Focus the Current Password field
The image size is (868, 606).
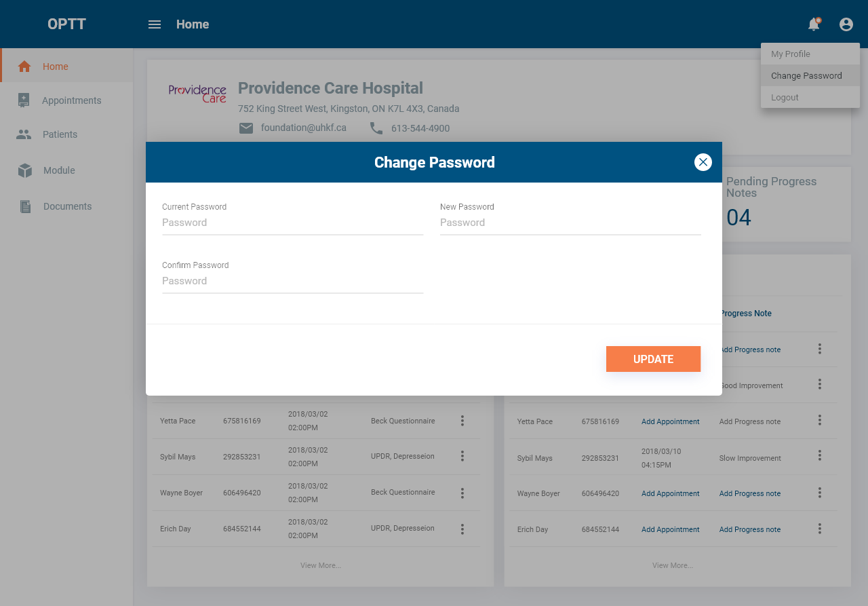pyautogui.click(x=292, y=223)
